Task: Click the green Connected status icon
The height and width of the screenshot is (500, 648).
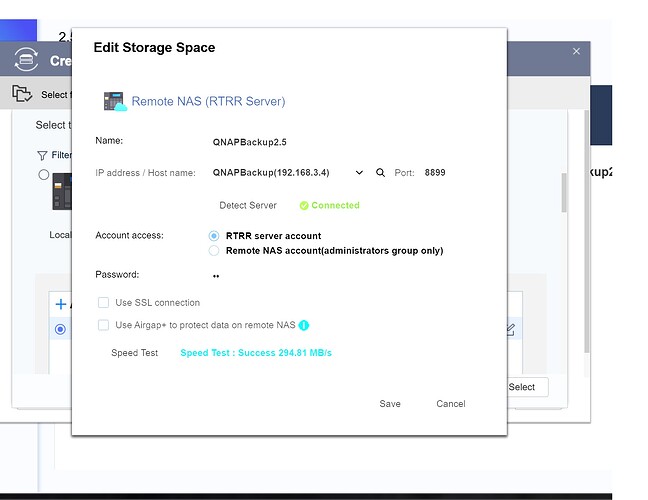Action: (304, 205)
